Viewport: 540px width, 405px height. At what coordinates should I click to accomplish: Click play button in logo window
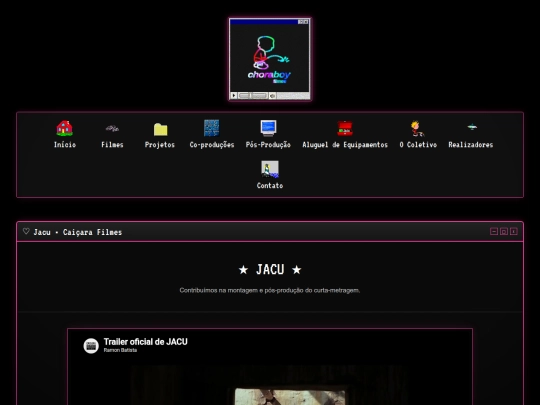point(234,95)
